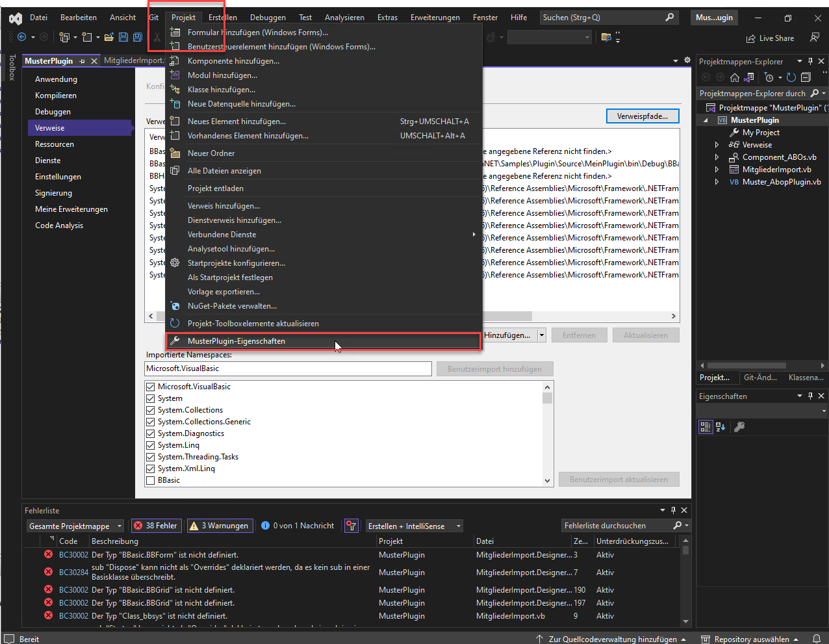Viewport: 829px width, 644px height.
Task: Click the Solution Explorer refresh icon
Action: tap(791, 77)
